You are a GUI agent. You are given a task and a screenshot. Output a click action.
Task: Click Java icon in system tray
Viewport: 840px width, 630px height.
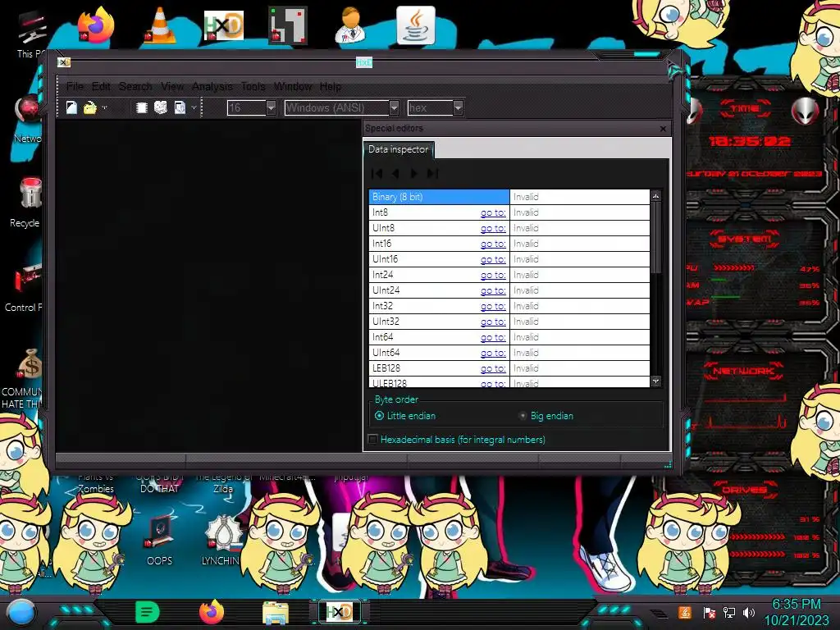[x=685, y=612]
